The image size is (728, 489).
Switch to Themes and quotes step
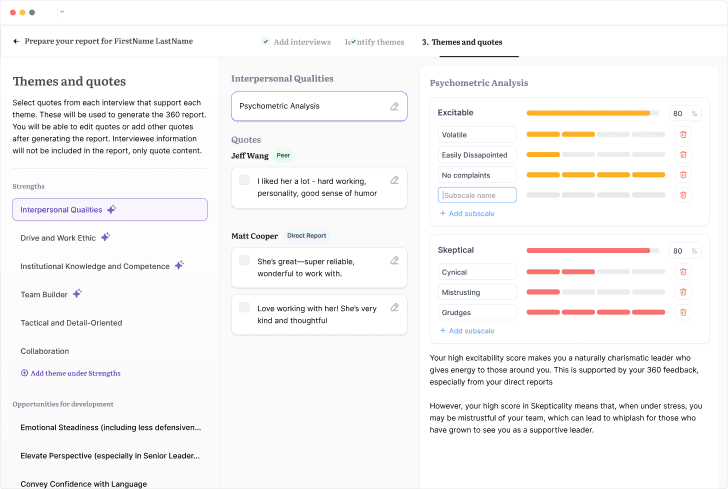click(462, 42)
